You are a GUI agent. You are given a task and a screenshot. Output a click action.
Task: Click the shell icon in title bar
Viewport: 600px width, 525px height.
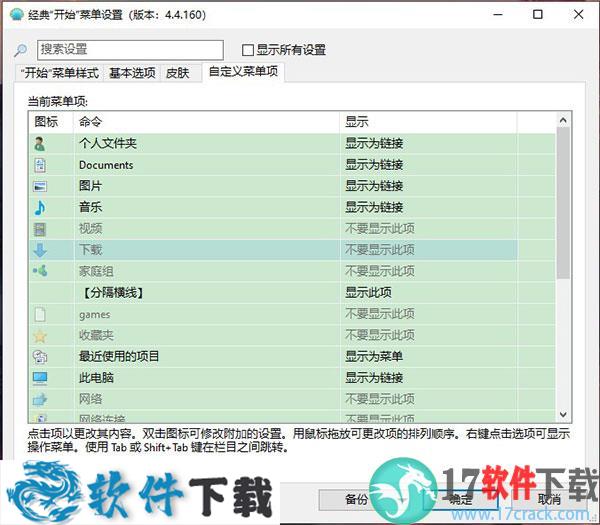click(17, 15)
